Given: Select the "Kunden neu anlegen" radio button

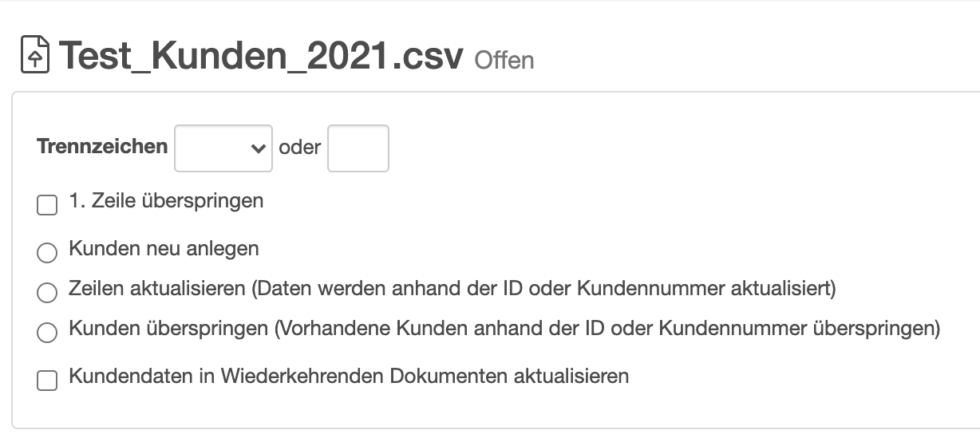Looking at the screenshot, I should [47, 253].
